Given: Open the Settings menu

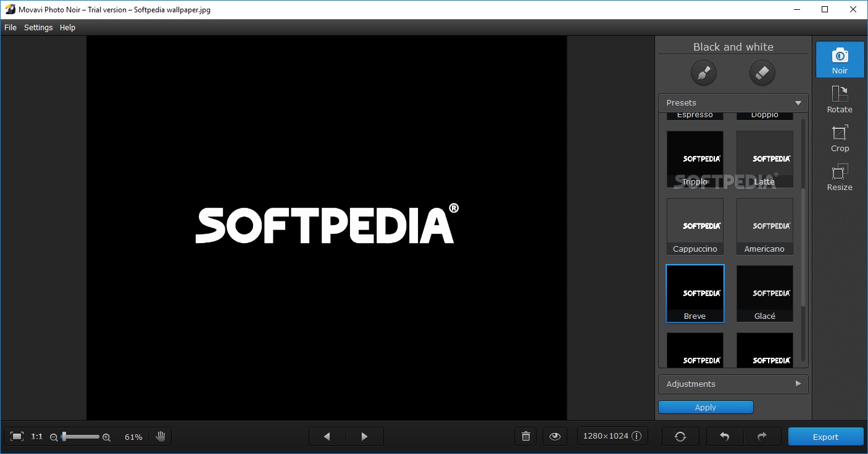Looking at the screenshot, I should coord(38,27).
